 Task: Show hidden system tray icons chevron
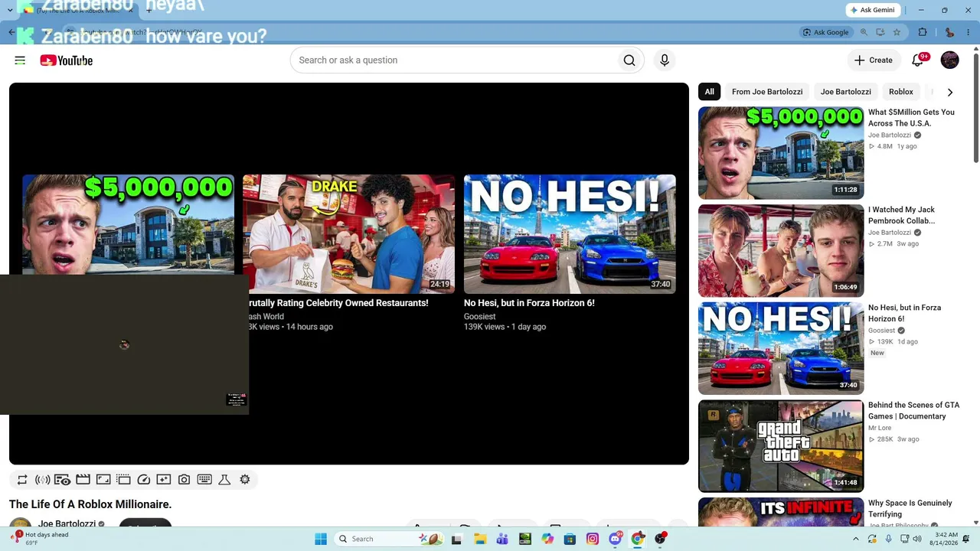point(856,539)
